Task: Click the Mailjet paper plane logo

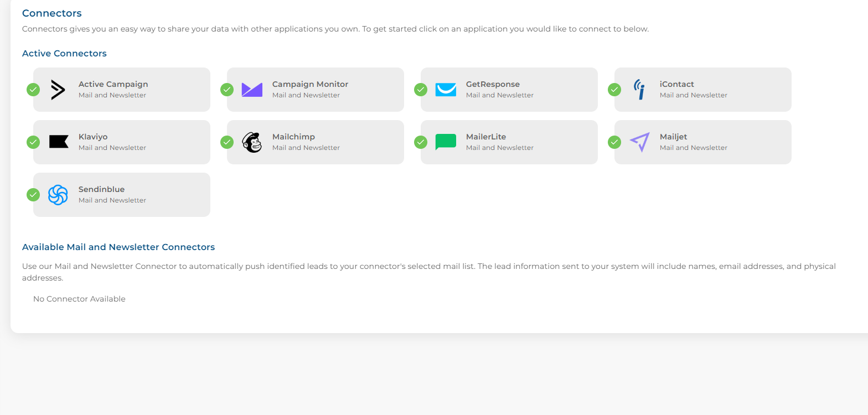Action: [x=639, y=142]
